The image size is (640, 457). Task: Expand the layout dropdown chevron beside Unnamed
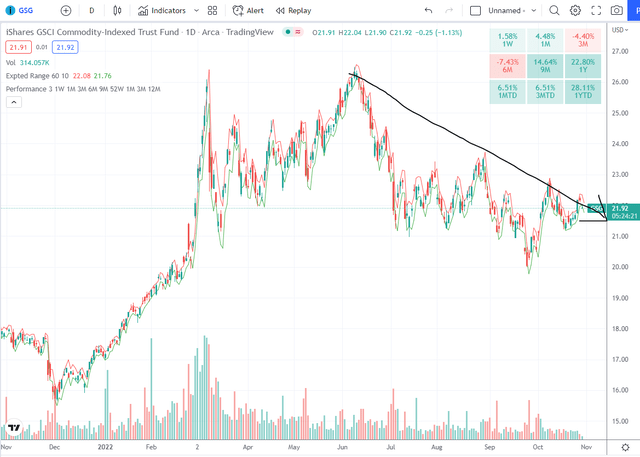[533, 11]
